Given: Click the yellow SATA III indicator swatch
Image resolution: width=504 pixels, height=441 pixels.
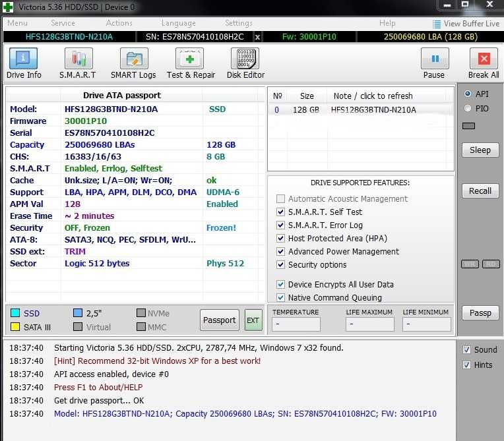Looking at the screenshot, I should (15, 327).
